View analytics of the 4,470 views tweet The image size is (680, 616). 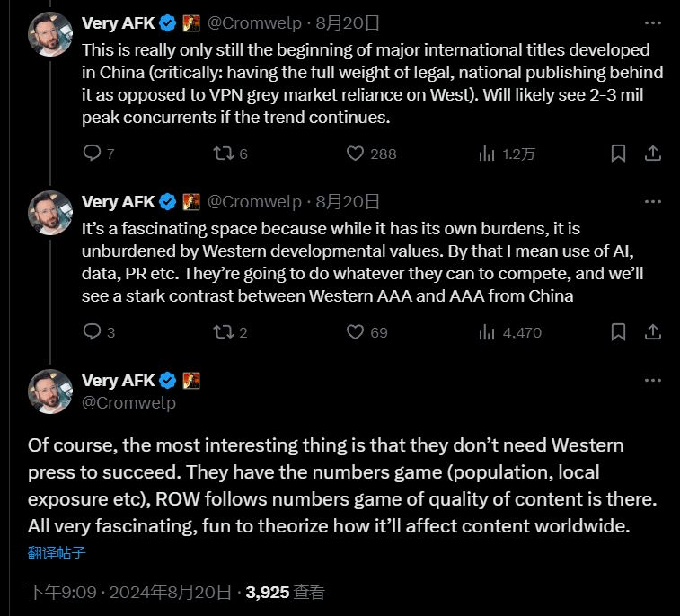tap(487, 332)
